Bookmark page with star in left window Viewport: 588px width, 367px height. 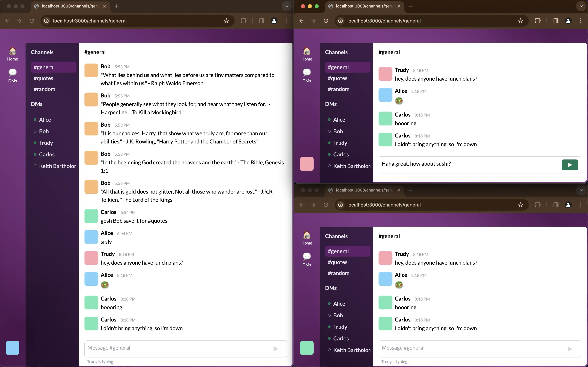coord(226,21)
